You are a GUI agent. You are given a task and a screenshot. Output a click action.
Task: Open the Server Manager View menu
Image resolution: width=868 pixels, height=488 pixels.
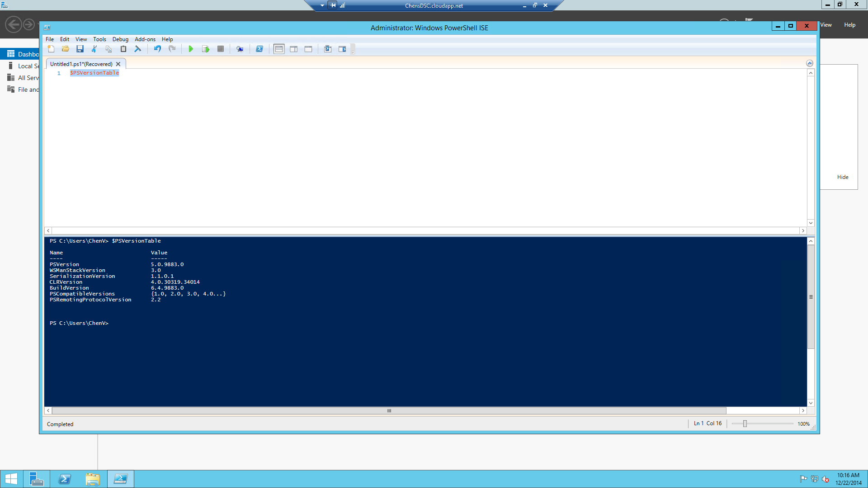(826, 25)
